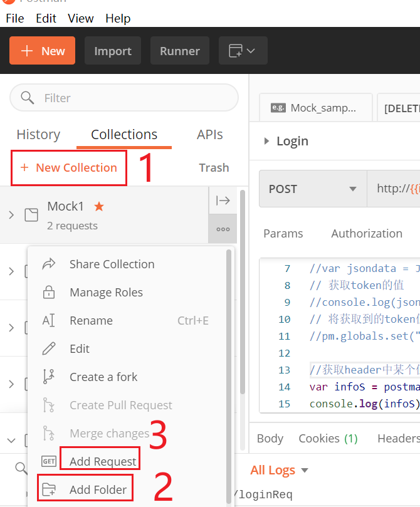Screen dimensions: 420x507
Task: Open the View menu
Action: pyautogui.click(x=80, y=18)
